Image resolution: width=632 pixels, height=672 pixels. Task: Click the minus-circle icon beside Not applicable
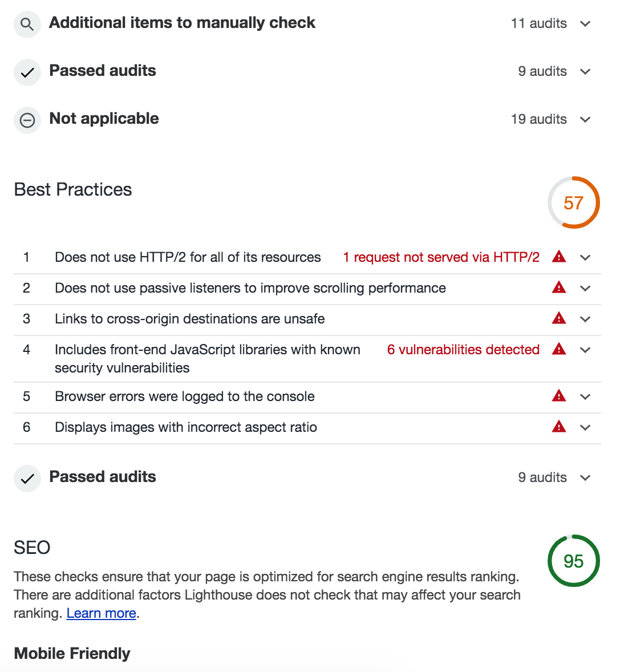click(27, 120)
